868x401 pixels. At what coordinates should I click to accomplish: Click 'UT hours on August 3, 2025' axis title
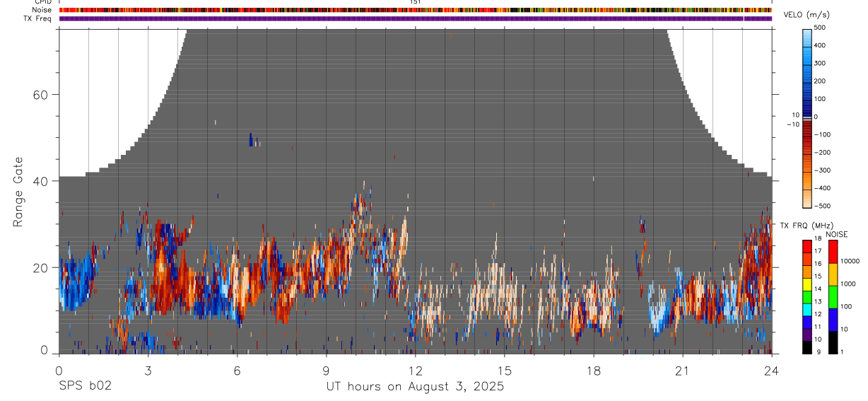point(415,386)
